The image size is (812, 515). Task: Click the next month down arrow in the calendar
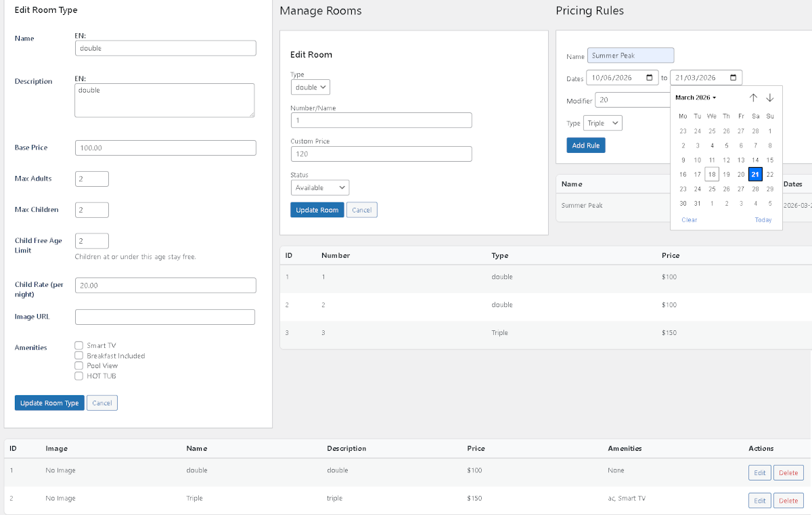pyautogui.click(x=769, y=97)
